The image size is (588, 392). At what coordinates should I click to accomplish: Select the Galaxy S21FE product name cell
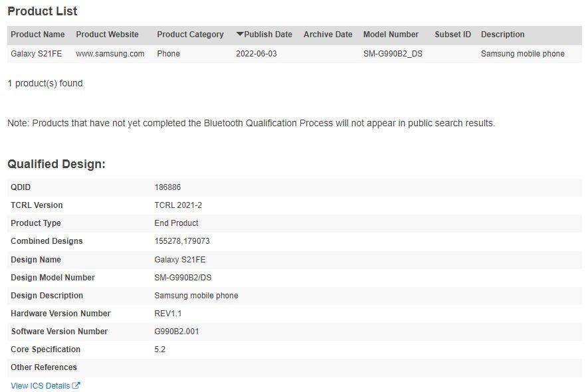[37, 54]
